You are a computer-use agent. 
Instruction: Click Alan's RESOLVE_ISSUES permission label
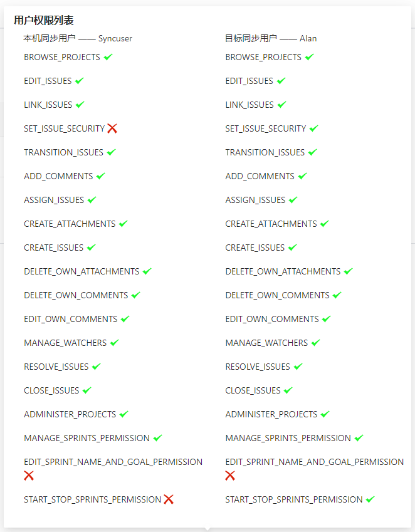pos(258,367)
